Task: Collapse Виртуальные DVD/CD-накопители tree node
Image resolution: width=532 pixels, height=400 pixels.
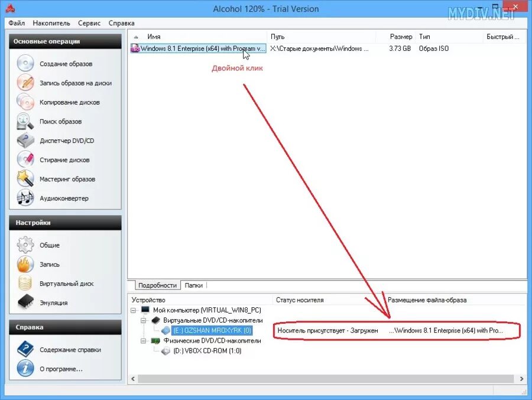Action: coord(144,320)
